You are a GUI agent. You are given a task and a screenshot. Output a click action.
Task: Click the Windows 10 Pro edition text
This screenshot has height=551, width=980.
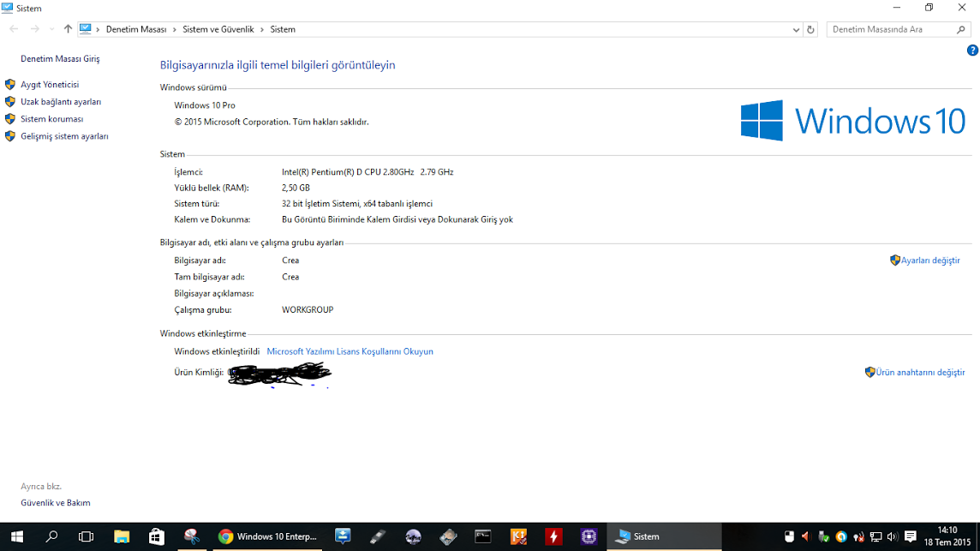tap(205, 105)
